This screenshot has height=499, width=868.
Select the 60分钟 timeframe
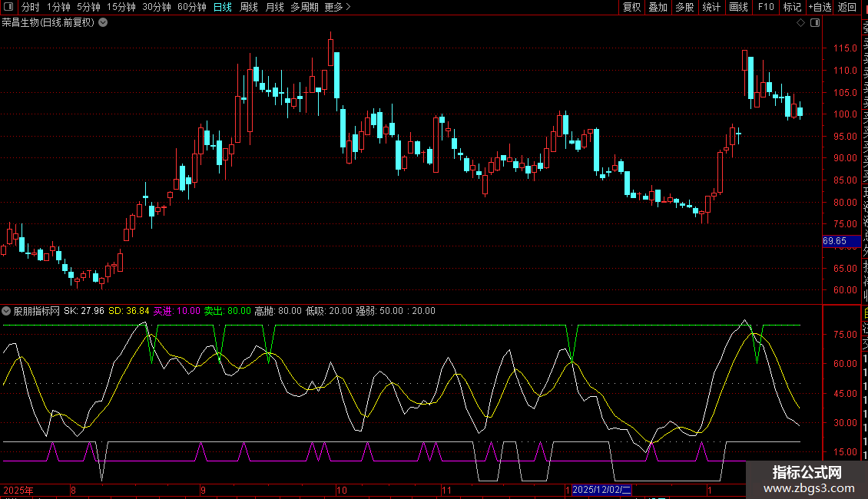(191, 8)
